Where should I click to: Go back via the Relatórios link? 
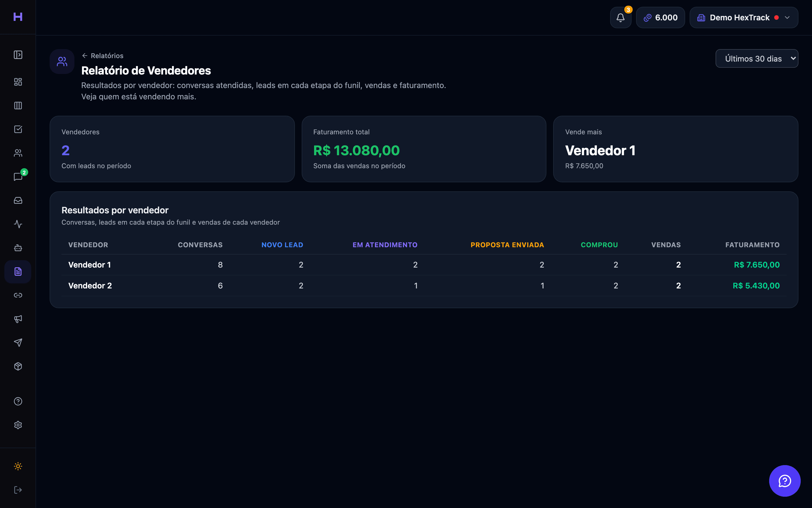coord(103,56)
